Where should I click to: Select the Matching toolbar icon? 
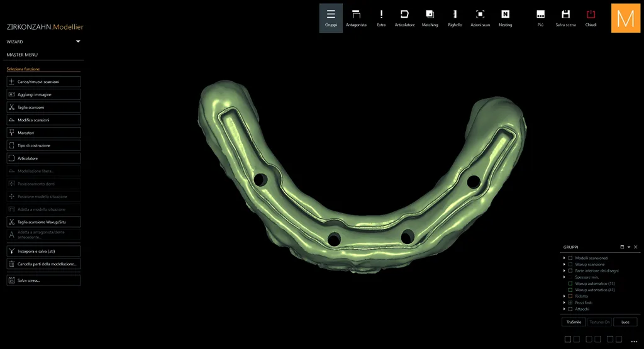coord(430,18)
